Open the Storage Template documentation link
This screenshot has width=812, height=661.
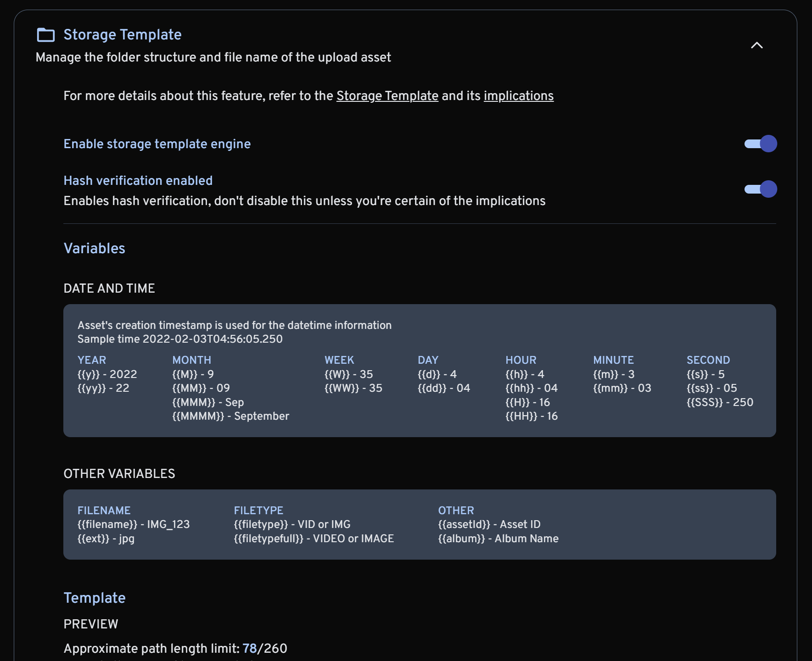tap(387, 96)
